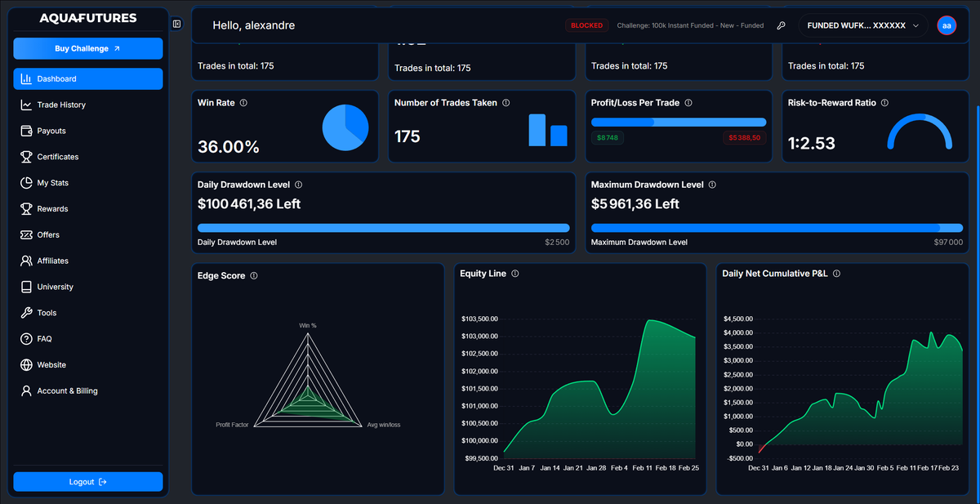The width and height of the screenshot is (980, 504).
Task: Show Edge Score info icon
Action: (x=254, y=276)
